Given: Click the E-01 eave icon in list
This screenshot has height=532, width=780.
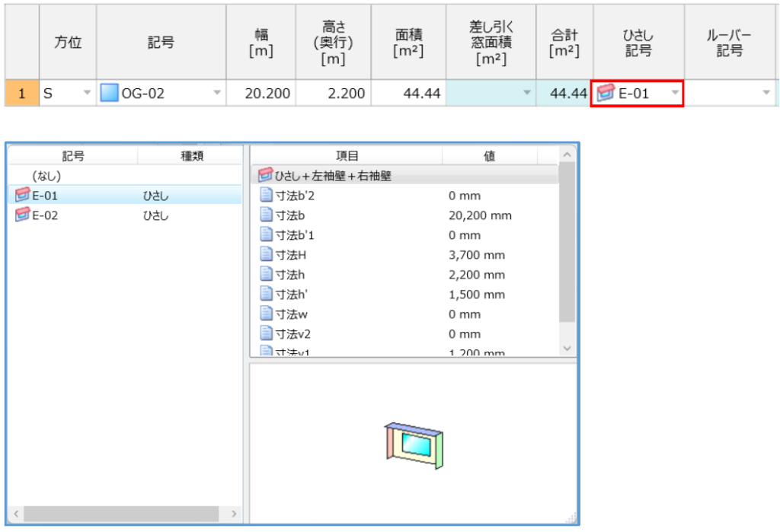Looking at the screenshot, I should click(x=21, y=196).
